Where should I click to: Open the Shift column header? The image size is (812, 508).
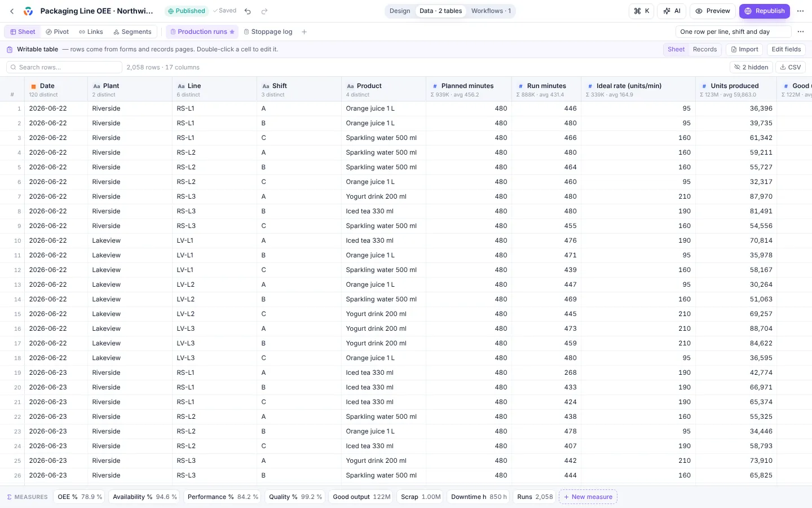[x=299, y=90]
